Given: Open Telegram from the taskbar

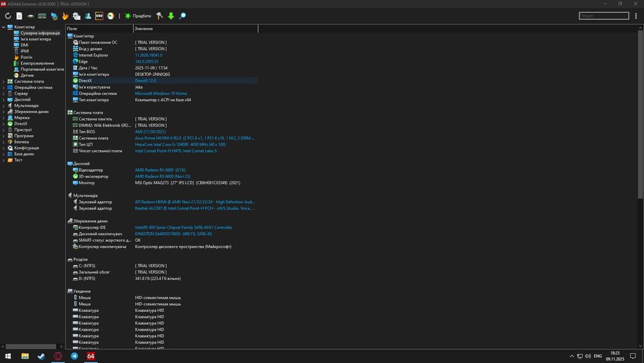Looking at the screenshot, I should [74, 356].
